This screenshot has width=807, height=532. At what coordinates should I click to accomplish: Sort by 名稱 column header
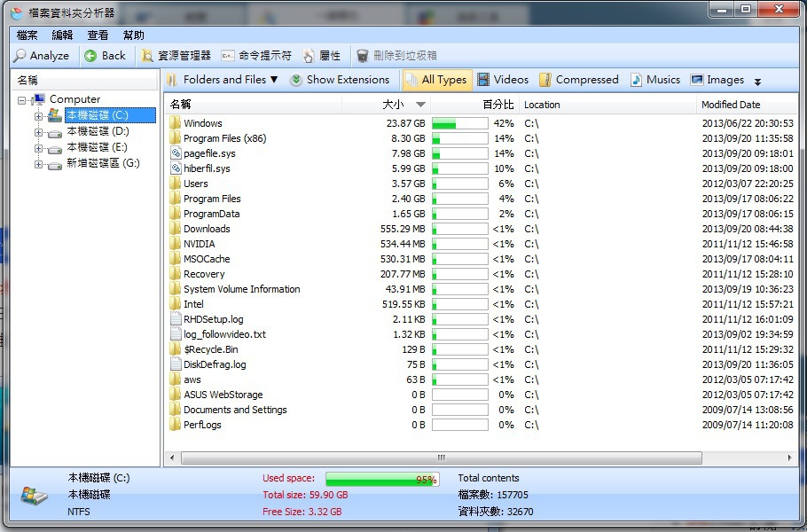point(254,105)
